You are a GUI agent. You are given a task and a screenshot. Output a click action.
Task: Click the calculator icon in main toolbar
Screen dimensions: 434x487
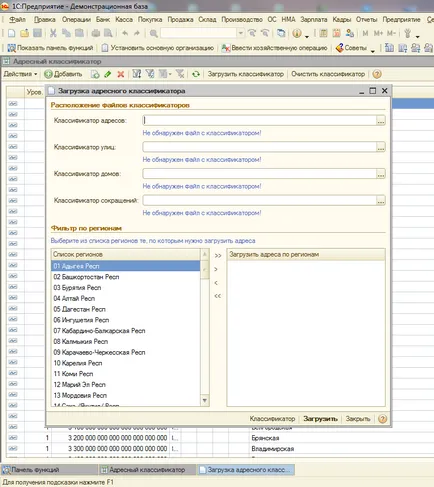tap(323, 33)
